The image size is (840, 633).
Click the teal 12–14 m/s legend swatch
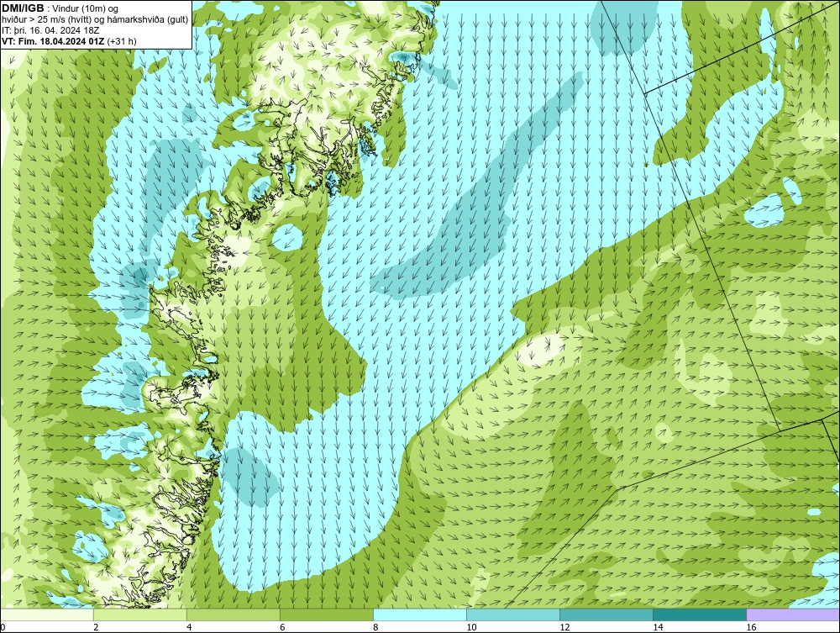pyautogui.click(x=606, y=615)
